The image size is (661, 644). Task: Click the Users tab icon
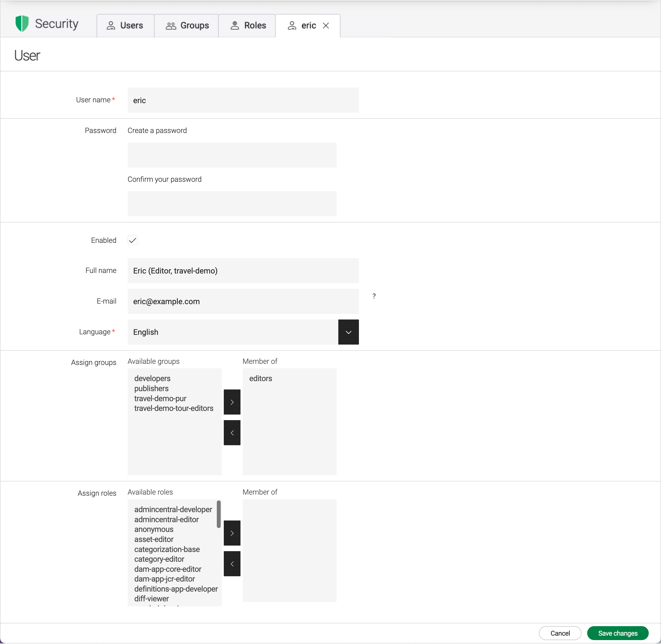tap(111, 25)
